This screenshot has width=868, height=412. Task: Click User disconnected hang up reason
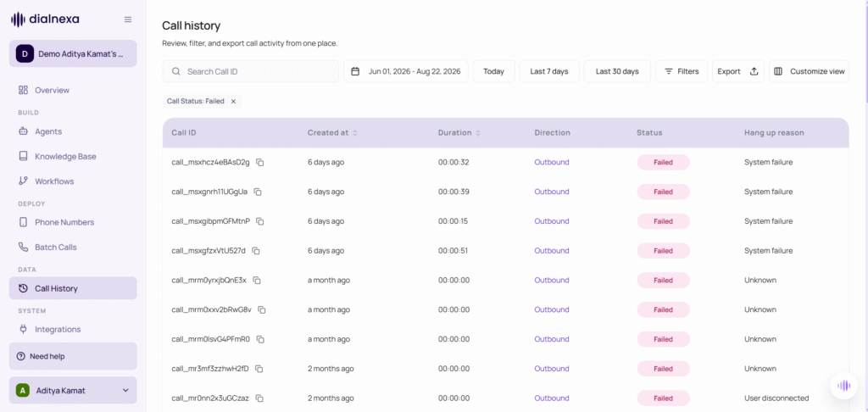coord(776,398)
